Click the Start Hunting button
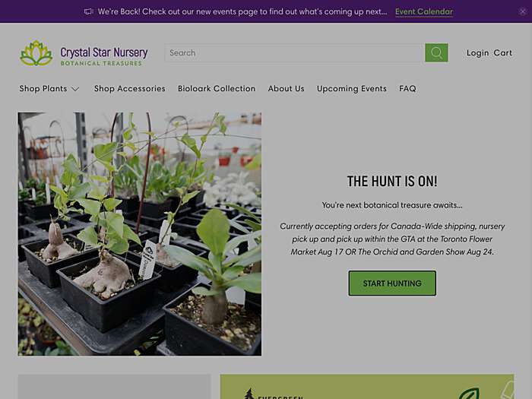 (x=392, y=283)
